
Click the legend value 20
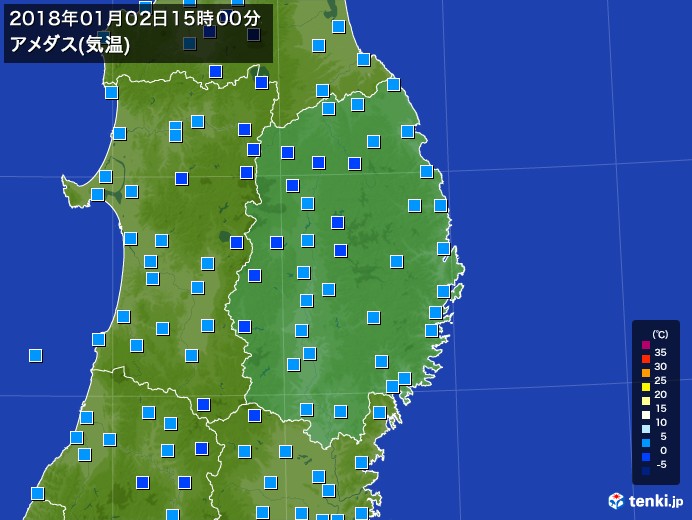pyautogui.click(x=660, y=394)
